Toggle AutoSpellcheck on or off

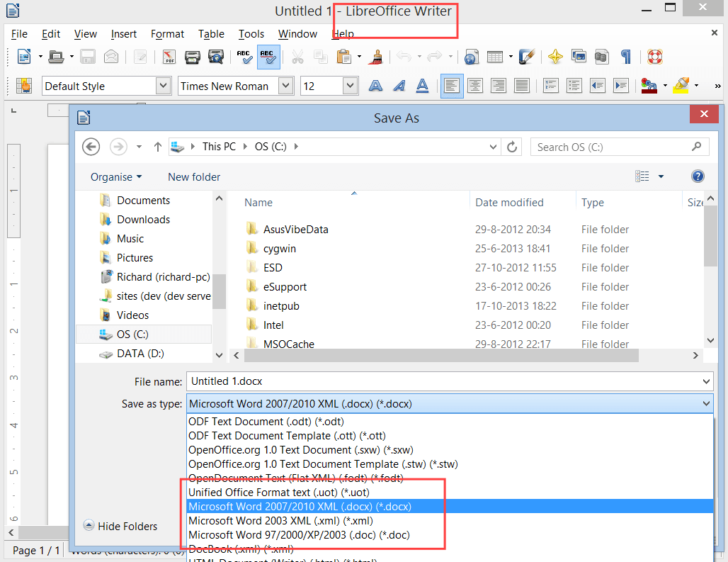tap(269, 56)
